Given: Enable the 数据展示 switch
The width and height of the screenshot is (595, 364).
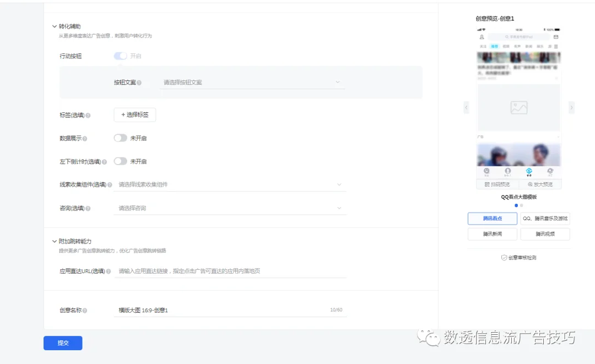Looking at the screenshot, I should (x=120, y=138).
